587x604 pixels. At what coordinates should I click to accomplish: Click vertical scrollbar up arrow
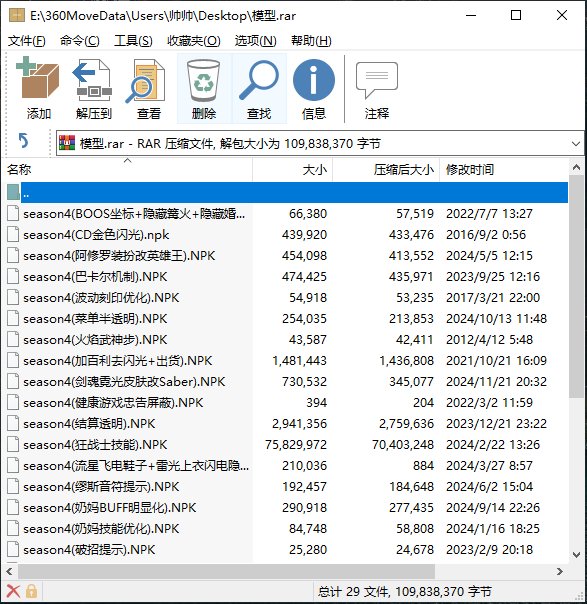coord(577,168)
